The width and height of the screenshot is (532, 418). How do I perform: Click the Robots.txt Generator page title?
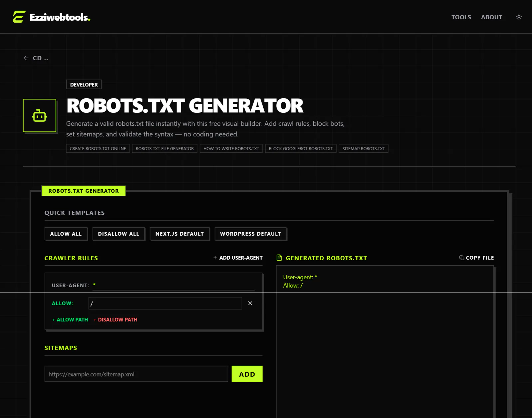[185, 105]
